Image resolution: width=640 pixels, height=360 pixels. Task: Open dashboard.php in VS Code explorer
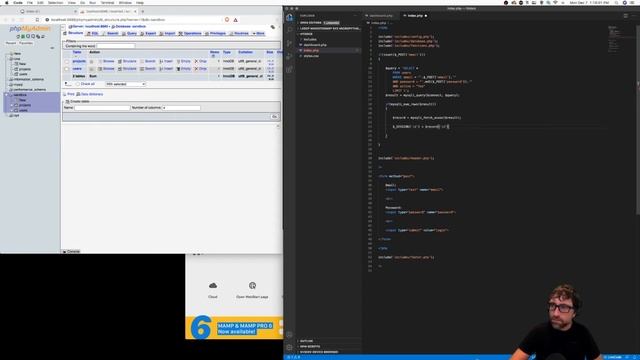[x=315, y=45]
